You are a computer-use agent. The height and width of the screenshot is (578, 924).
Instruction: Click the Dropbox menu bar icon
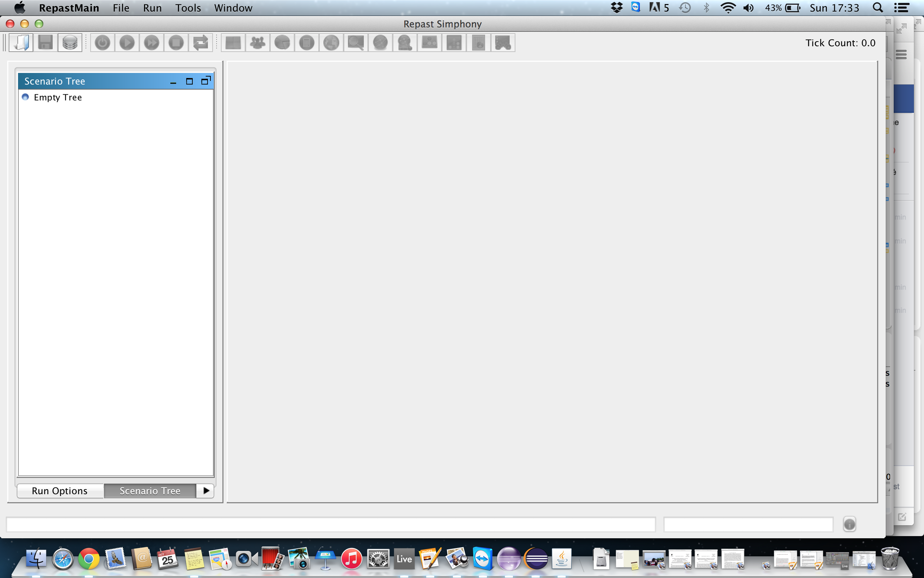(616, 8)
